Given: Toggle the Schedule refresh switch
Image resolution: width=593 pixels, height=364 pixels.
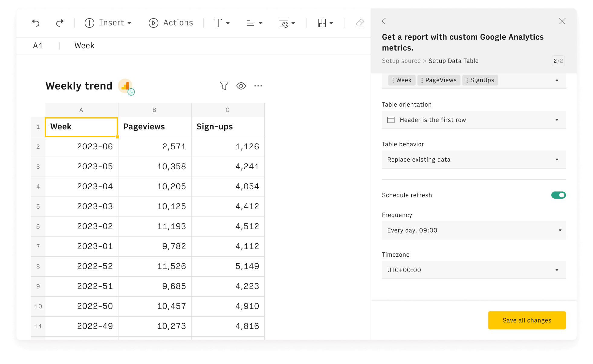Looking at the screenshot, I should click(558, 195).
